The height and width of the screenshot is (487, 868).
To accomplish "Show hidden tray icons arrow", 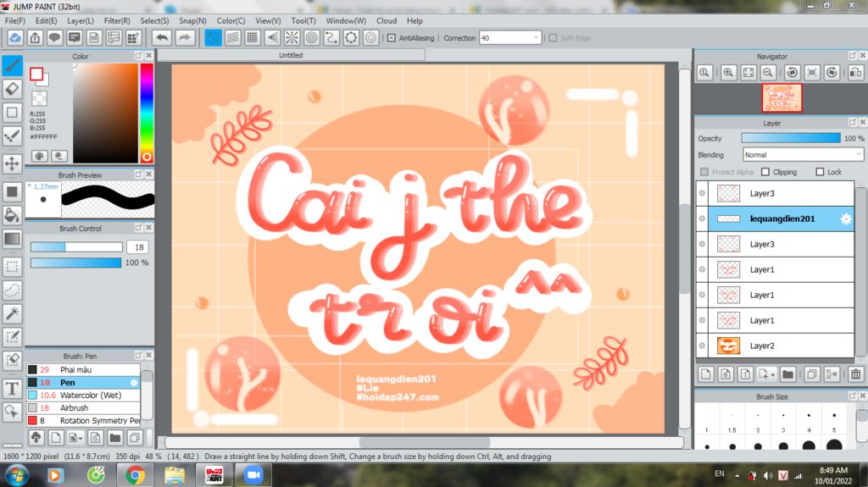I will click(x=737, y=475).
